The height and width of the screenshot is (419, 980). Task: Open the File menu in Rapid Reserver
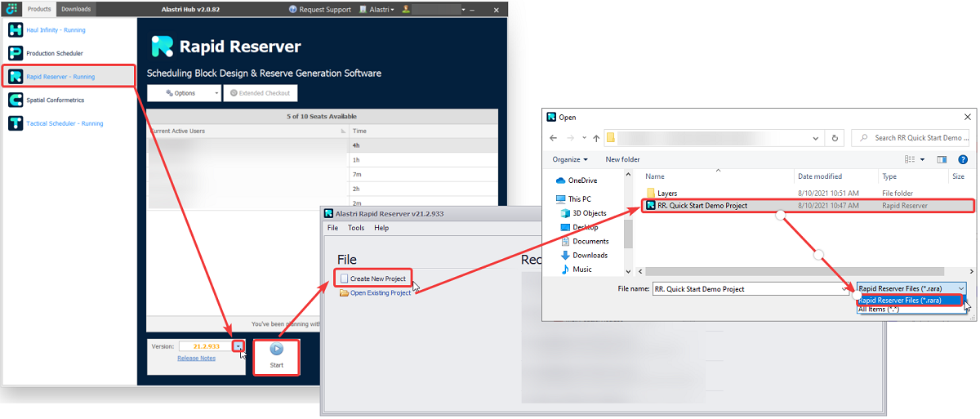pyautogui.click(x=332, y=228)
